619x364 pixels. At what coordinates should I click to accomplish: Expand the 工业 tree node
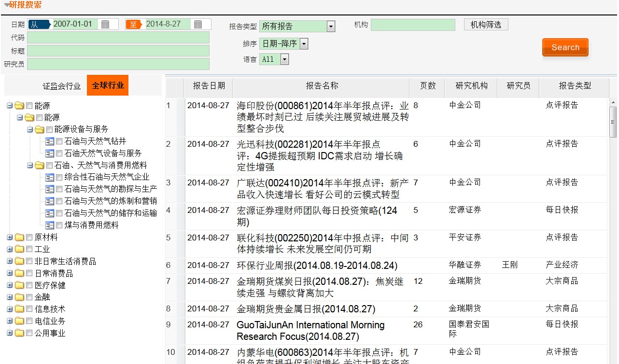click(10, 249)
